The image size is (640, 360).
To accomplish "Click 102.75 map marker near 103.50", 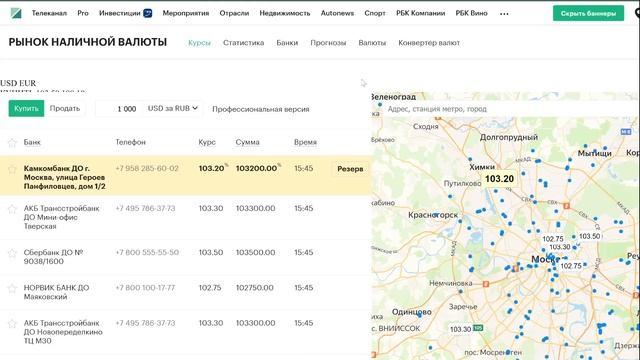I will coord(553,239).
